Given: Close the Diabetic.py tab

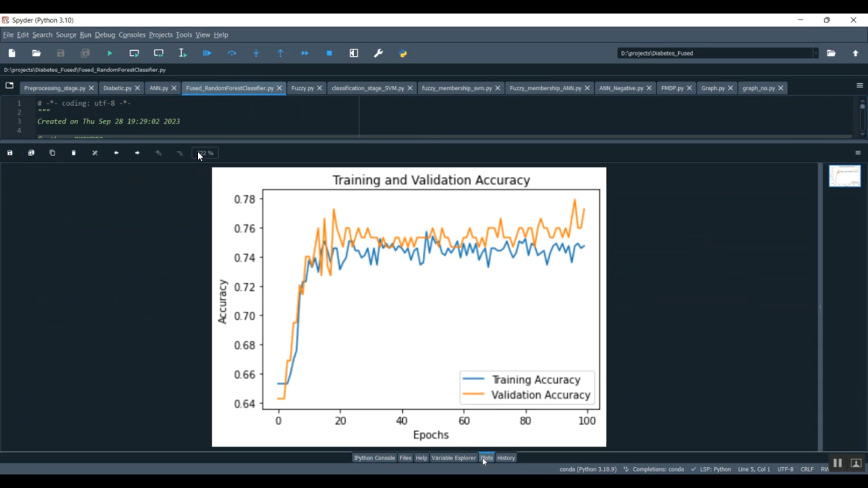Looking at the screenshot, I should 137,88.
